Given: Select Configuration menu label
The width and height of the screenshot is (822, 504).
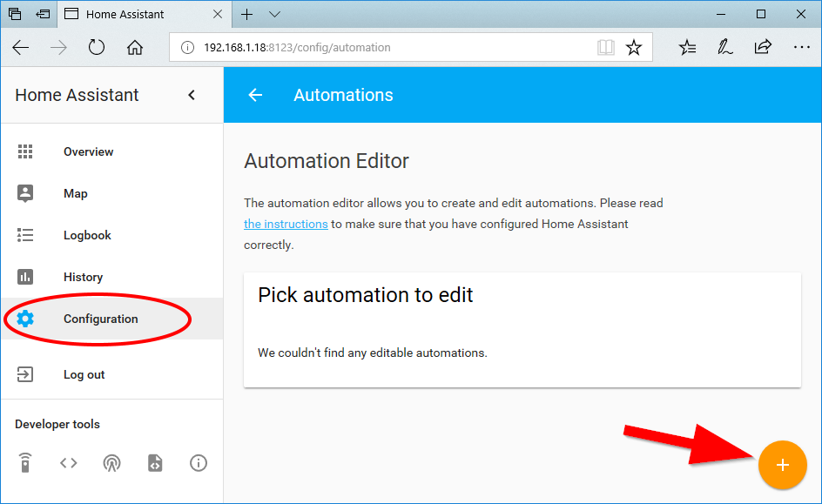Looking at the screenshot, I should point(101,319).
